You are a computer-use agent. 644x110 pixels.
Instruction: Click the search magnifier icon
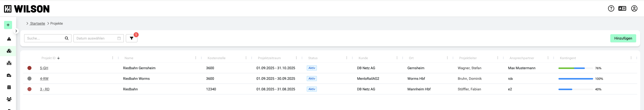click(x=67, y=38)
